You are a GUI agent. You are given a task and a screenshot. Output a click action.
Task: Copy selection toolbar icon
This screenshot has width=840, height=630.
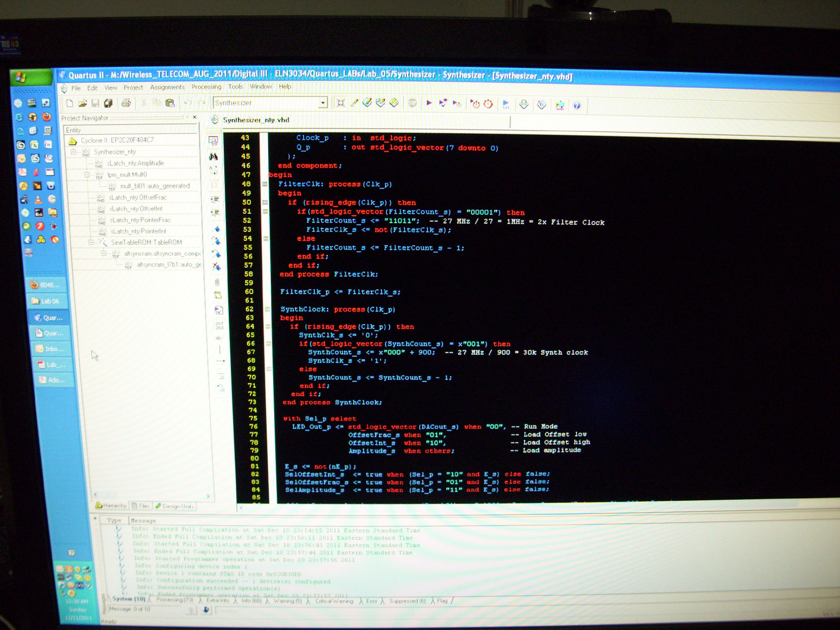click(x=156, y=103)
